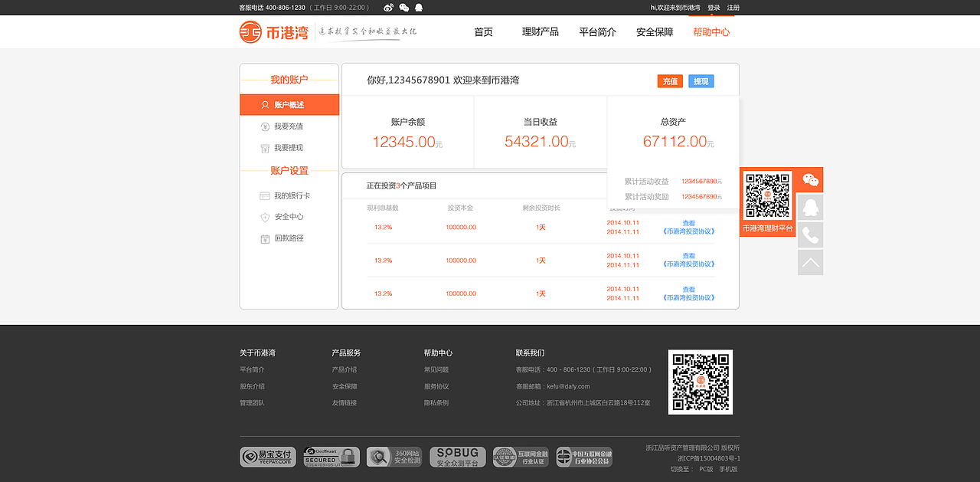Click the WeChat icon in floating sidebar
The width and height of the screenshot is (980, 482).
[810, 180]
